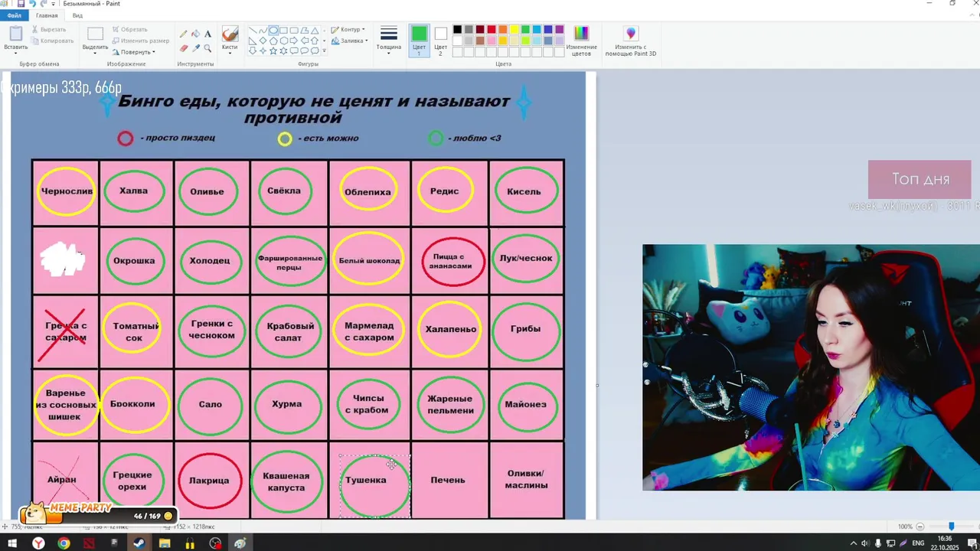Click Обрезать (crop) command
Viewport: 980px width, 551px height.
(129, 29)
